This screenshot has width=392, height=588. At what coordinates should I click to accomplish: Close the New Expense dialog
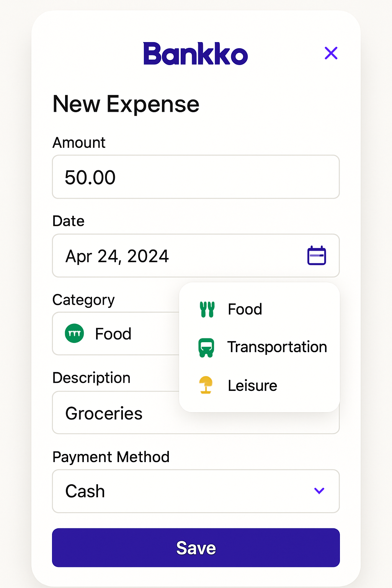[331, 53]
